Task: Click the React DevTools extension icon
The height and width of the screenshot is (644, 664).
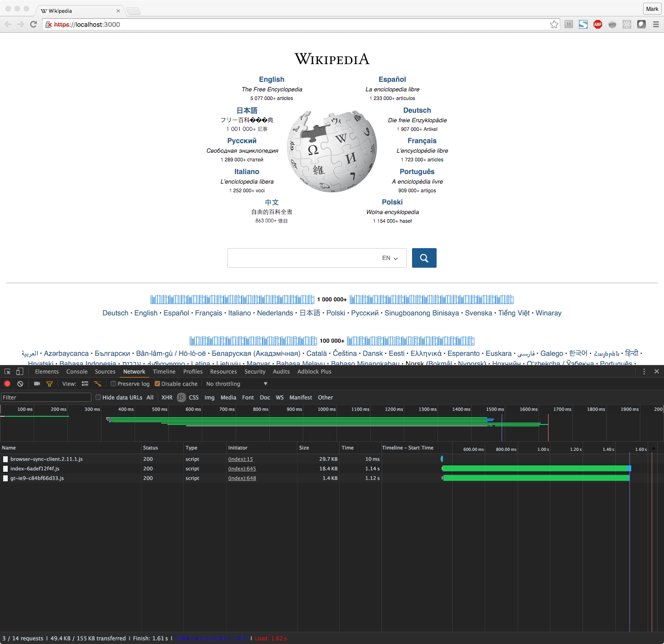Action: [627, 25]
